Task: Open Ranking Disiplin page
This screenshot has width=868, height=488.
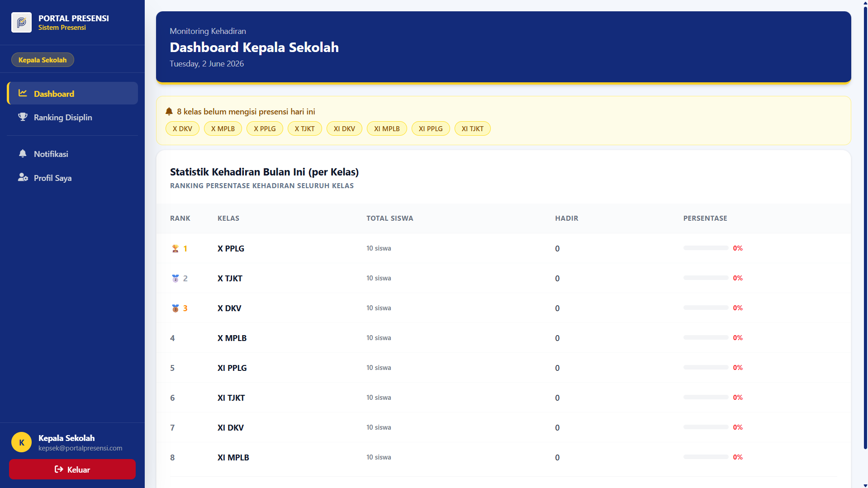Action: 72,117
